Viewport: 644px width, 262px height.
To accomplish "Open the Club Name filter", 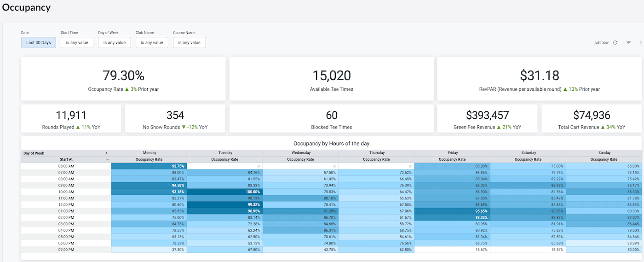I will click(x=152, y=42).
